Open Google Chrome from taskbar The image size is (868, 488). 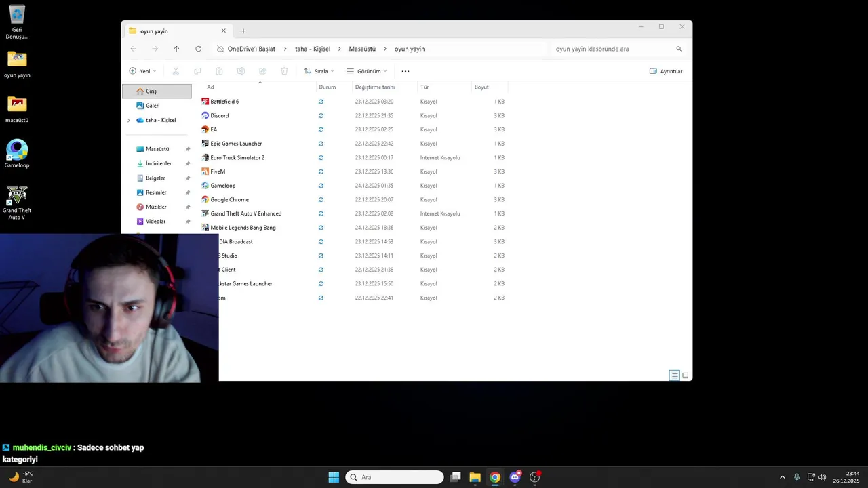point(495,477)
